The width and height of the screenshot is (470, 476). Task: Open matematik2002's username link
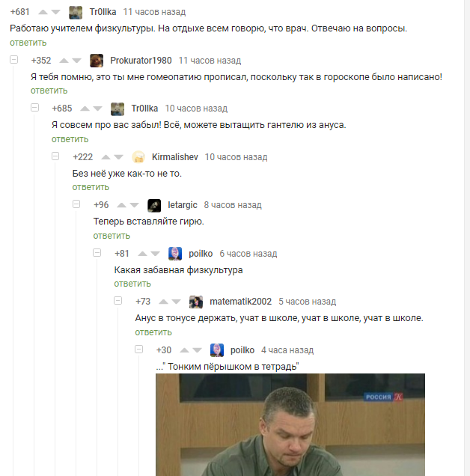240,302
